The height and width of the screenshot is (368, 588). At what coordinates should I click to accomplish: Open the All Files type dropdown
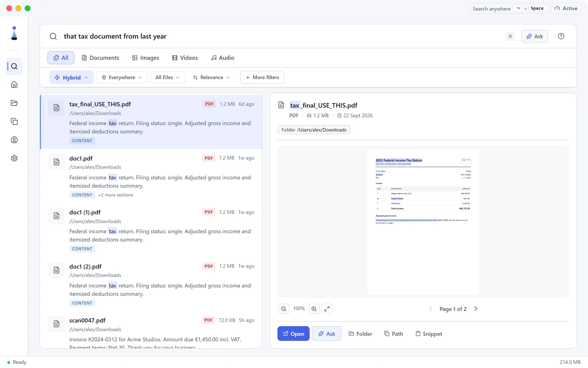coord(168,77)
